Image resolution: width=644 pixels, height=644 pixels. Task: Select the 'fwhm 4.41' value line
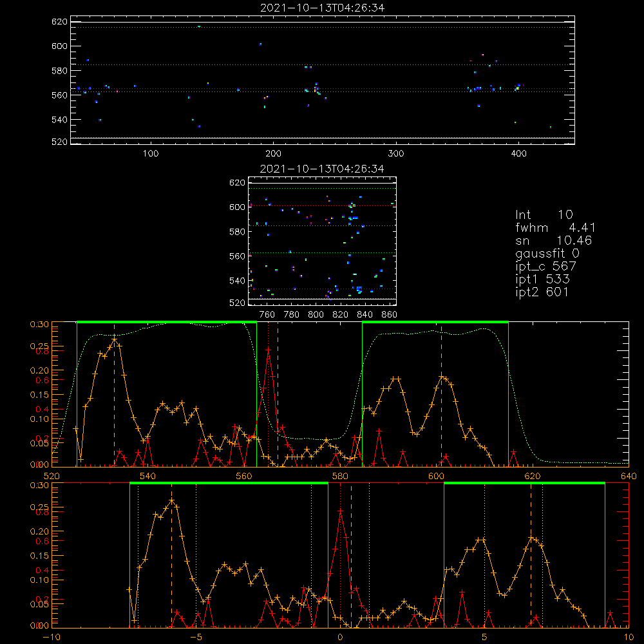pos(555,227)
